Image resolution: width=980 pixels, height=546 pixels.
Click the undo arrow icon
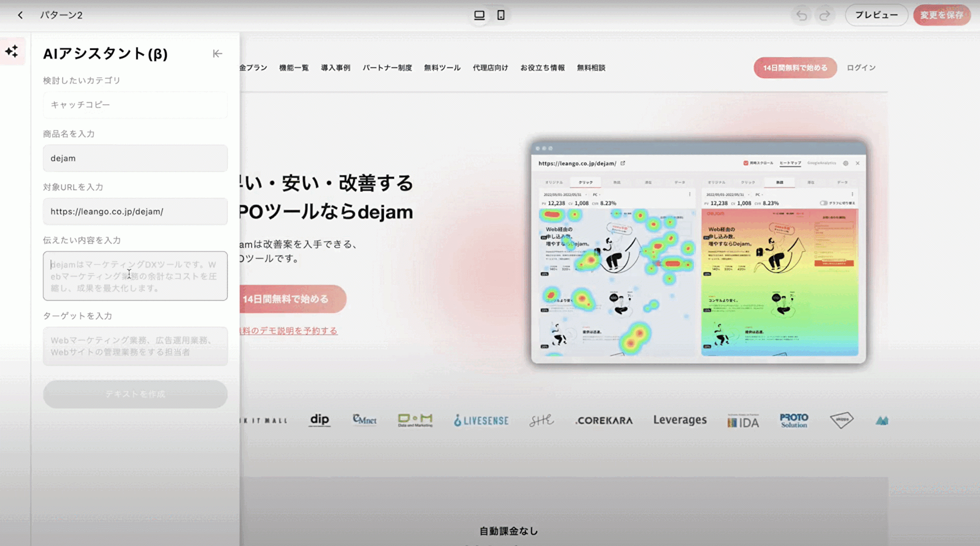[x=802, y=15]
